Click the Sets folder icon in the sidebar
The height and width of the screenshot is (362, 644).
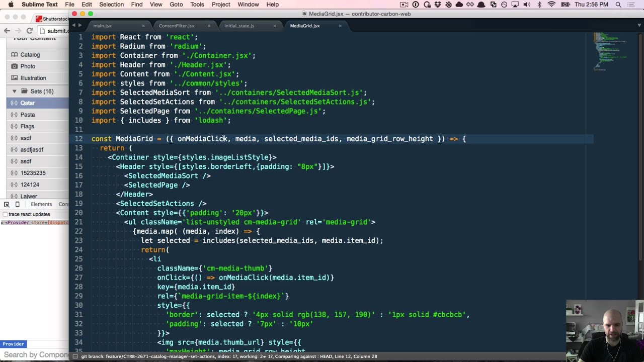[x=24, y=91]
